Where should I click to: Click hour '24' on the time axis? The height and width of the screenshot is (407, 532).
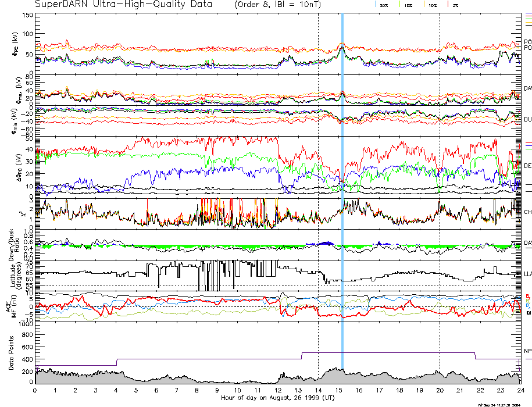tap(521, 390)
